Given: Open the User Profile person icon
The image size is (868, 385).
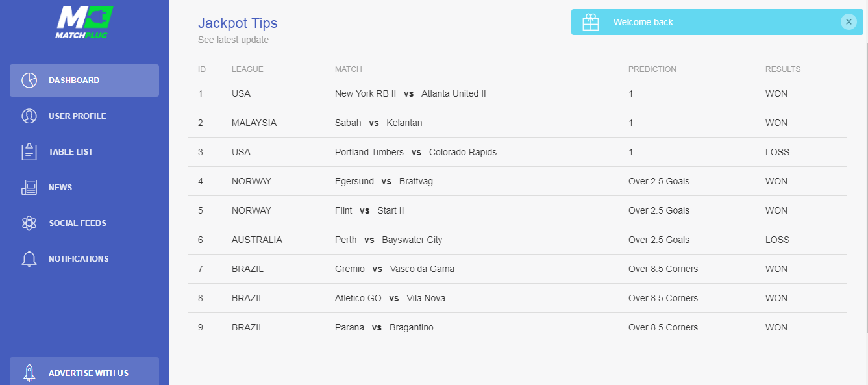Looking at the screenshot, I should click(29, 116).
